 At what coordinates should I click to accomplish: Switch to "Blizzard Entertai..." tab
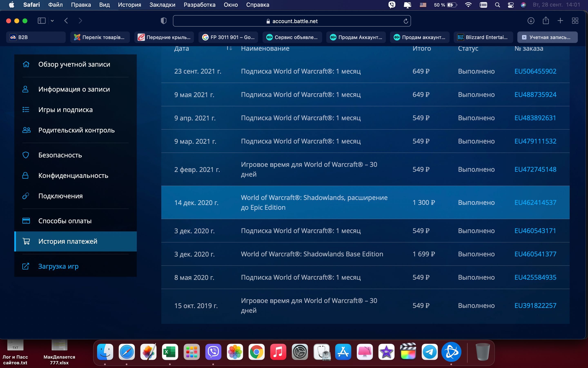point(483,37)
